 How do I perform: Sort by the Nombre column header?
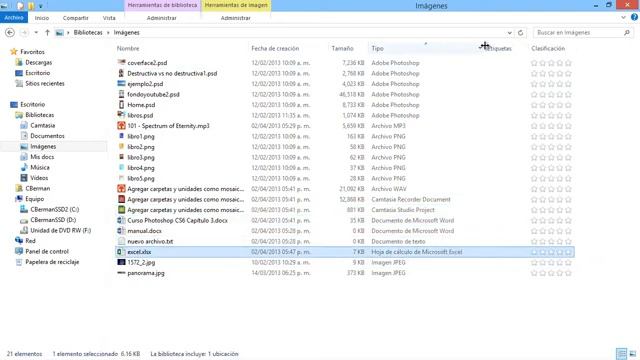click(128, 48)
